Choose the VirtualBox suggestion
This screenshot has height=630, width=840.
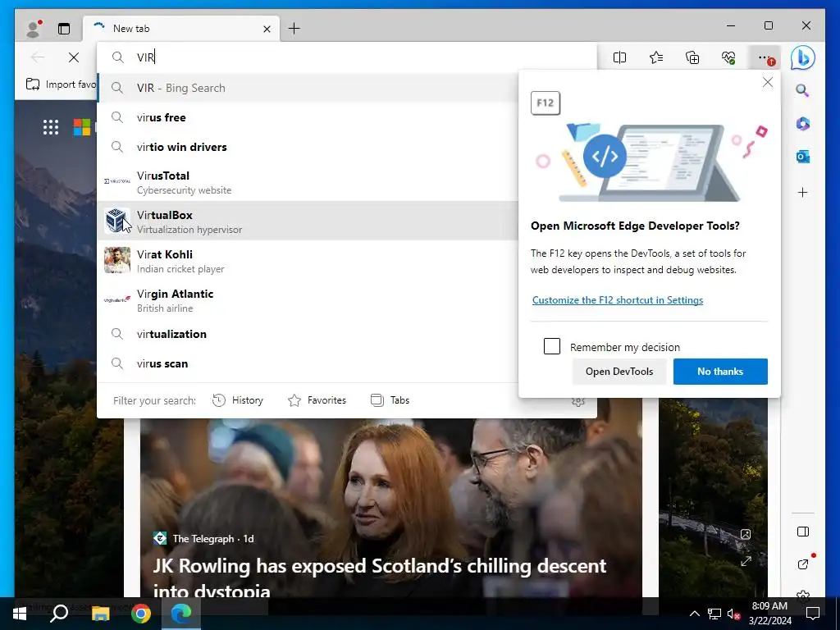tap(308, 221)
